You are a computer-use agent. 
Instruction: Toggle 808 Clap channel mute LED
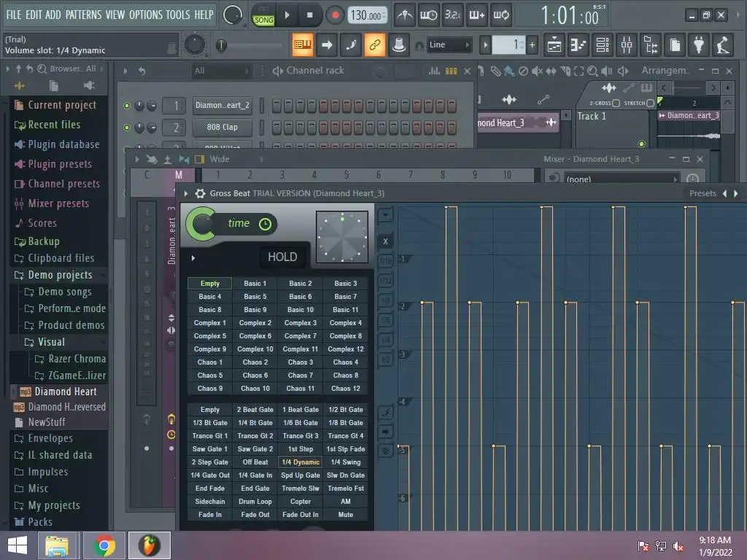[x=127, y=128]
